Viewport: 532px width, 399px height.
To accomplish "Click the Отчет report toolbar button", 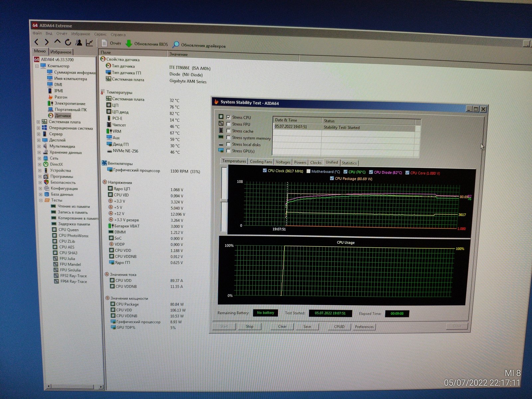I will click(x=111, y=43).
